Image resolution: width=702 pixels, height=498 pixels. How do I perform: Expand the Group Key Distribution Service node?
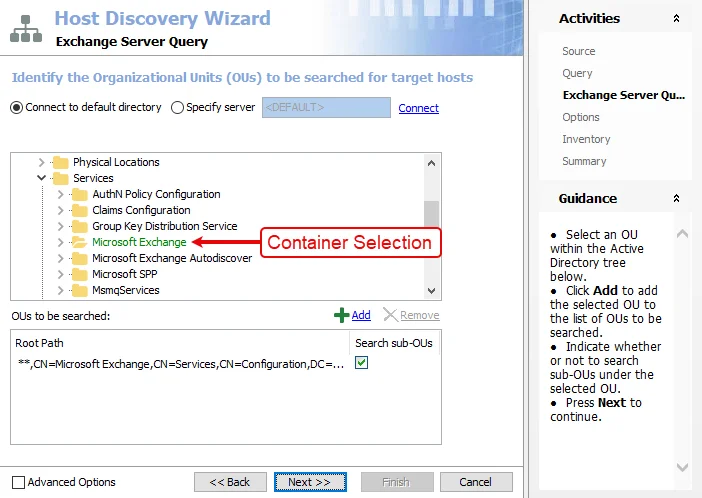(x=60, y=226)
